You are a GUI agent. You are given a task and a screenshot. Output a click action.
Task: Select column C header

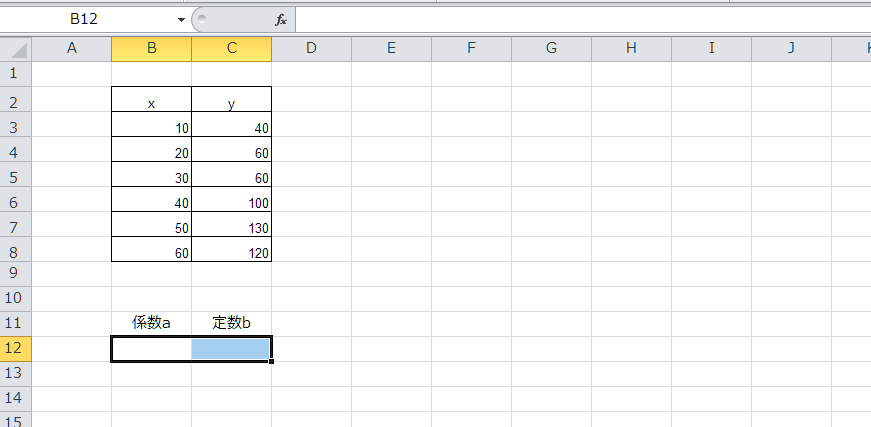click(x=232, y=49)
